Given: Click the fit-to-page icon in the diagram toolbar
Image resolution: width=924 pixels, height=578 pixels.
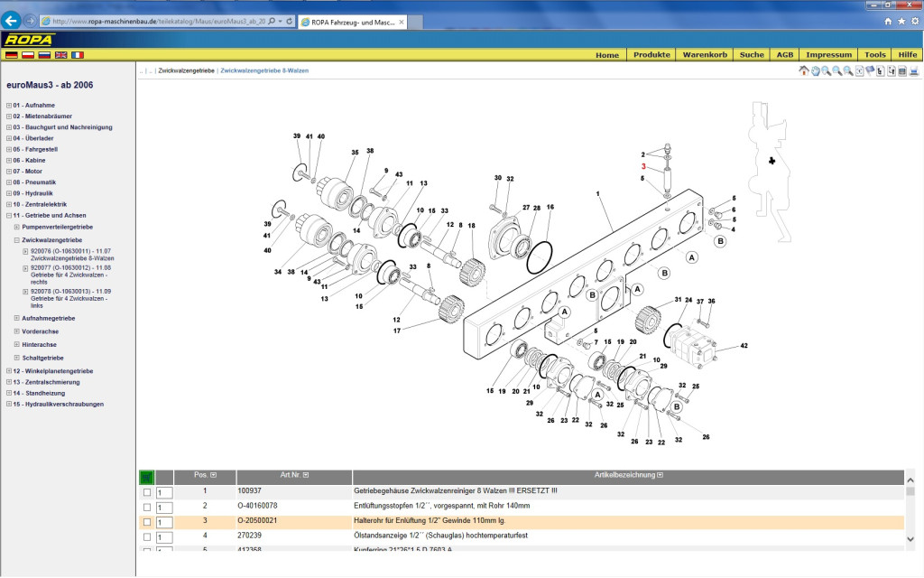Looking at the screenshot, I should 859,70.
